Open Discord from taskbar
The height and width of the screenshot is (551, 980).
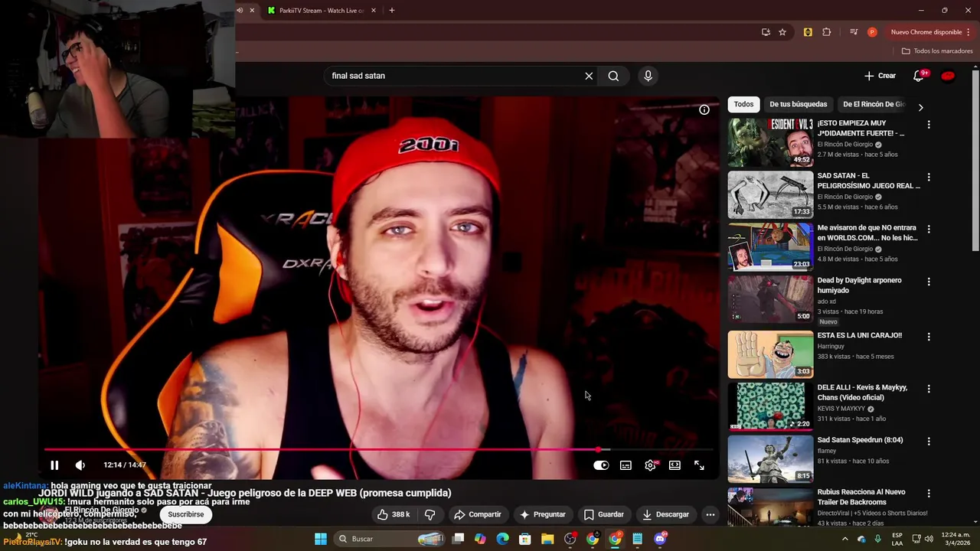pyautogui.click(x=660, y=539)
